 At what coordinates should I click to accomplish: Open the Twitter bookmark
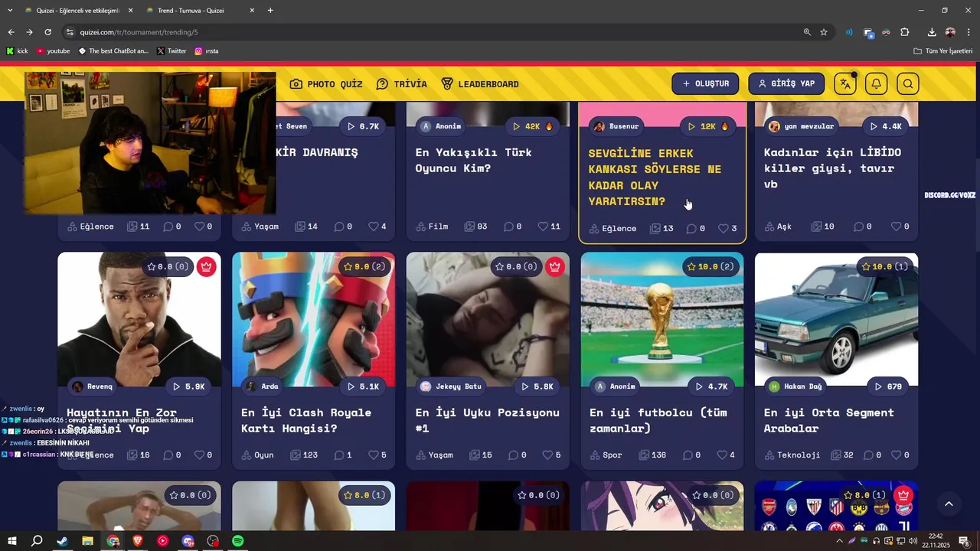[171, 51]
